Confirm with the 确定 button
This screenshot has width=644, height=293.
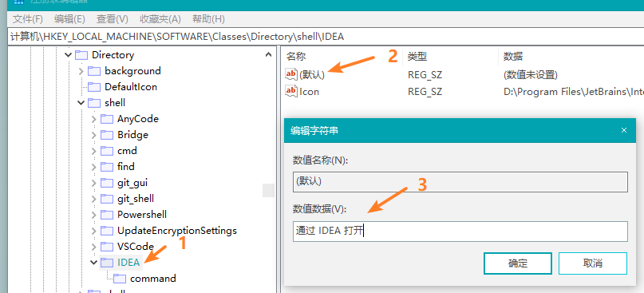517,263
